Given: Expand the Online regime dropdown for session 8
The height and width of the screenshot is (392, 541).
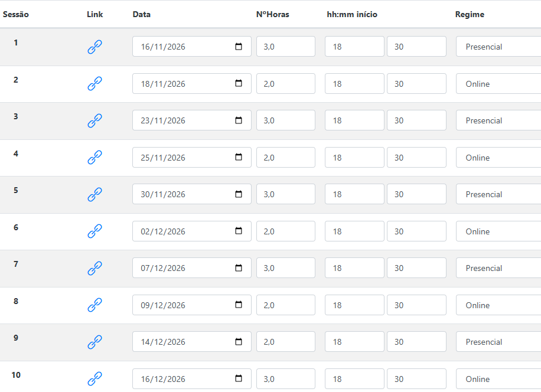Looking at the screenshot, I should click(498, 305).
